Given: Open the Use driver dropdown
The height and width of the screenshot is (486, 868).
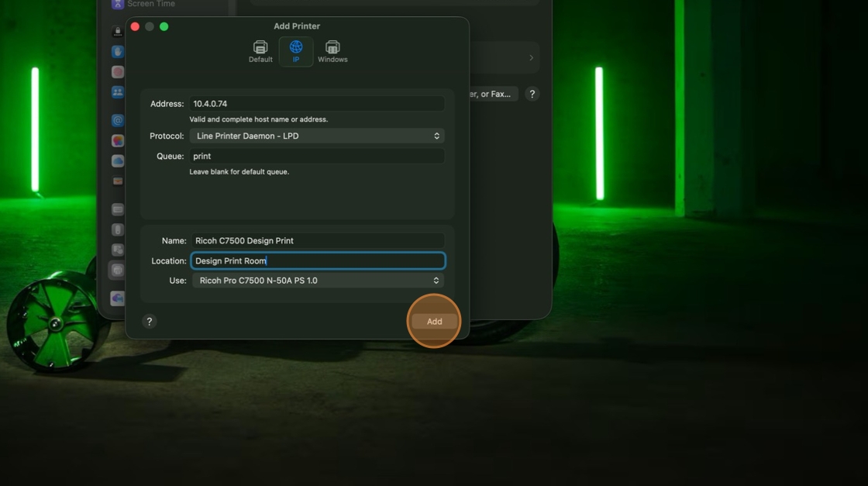Looking at the screenshot, I should point(318,281).
